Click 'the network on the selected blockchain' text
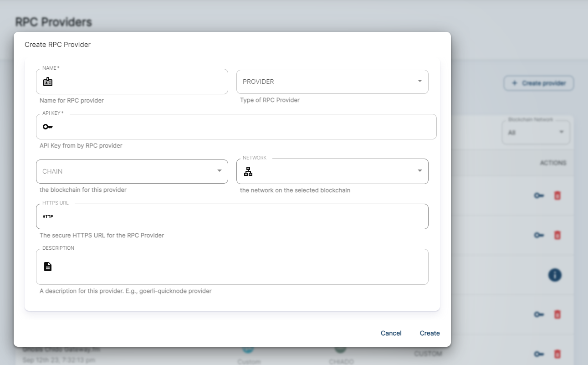Viewport: 588px width, 365px height. click(295, 190)
